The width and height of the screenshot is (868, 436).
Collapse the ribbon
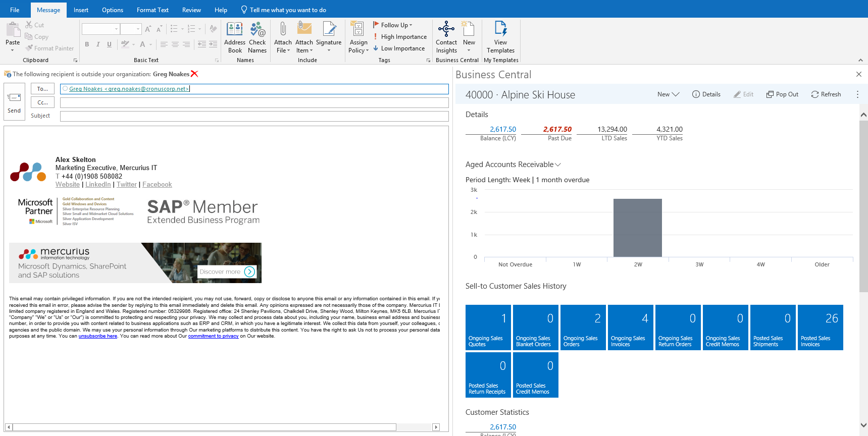pos(860,60)
